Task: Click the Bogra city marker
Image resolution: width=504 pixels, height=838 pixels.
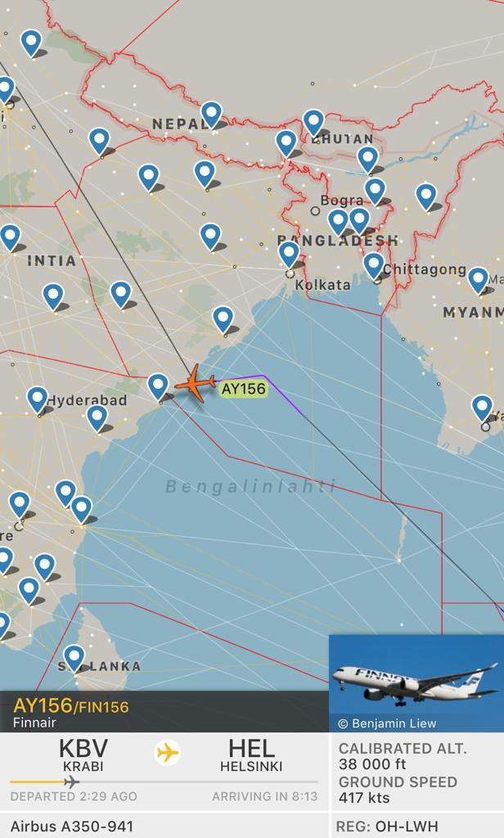Action: [315, 210]
